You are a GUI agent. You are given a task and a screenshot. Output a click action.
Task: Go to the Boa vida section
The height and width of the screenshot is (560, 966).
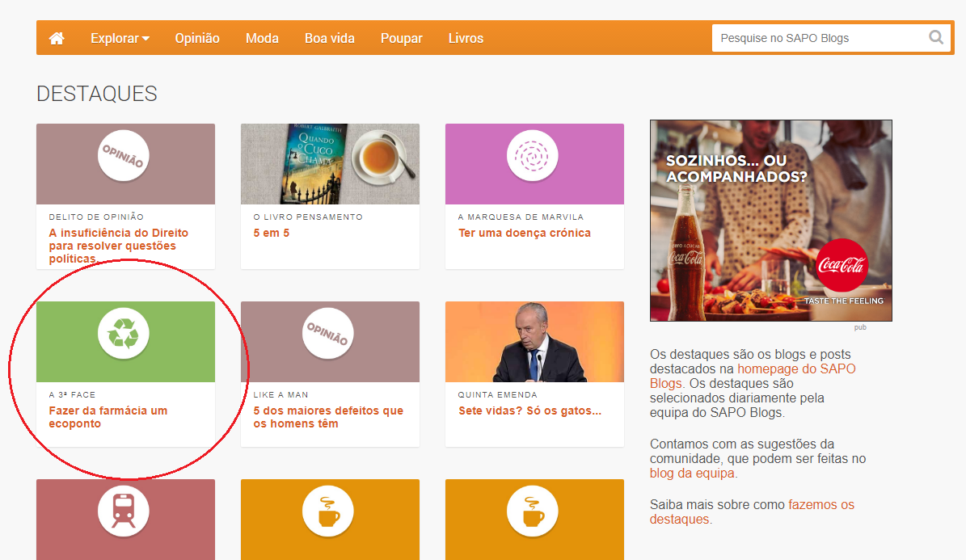329,38
